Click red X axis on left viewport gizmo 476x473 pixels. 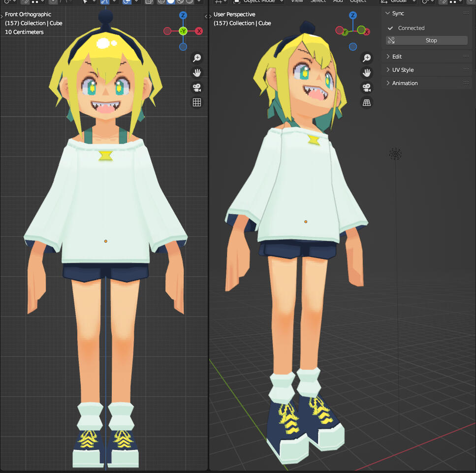(x=199, y=31)
